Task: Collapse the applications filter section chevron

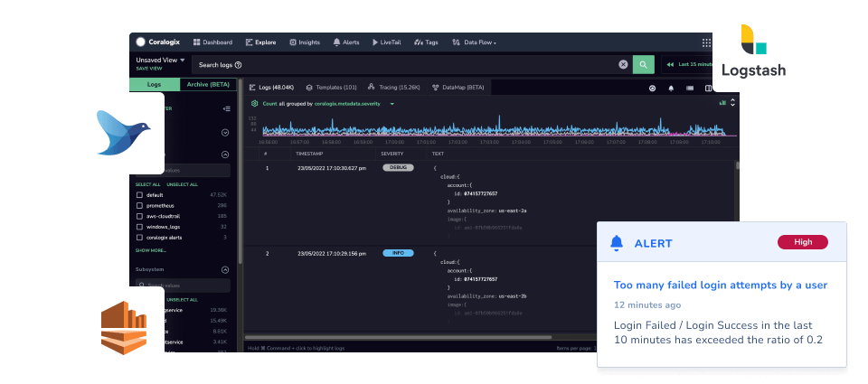Action: 225,155
